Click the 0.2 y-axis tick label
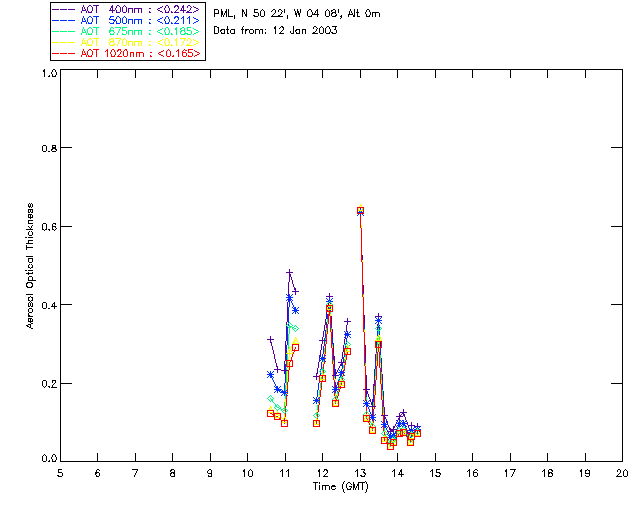Screen dimensions: 640x512 49,384
